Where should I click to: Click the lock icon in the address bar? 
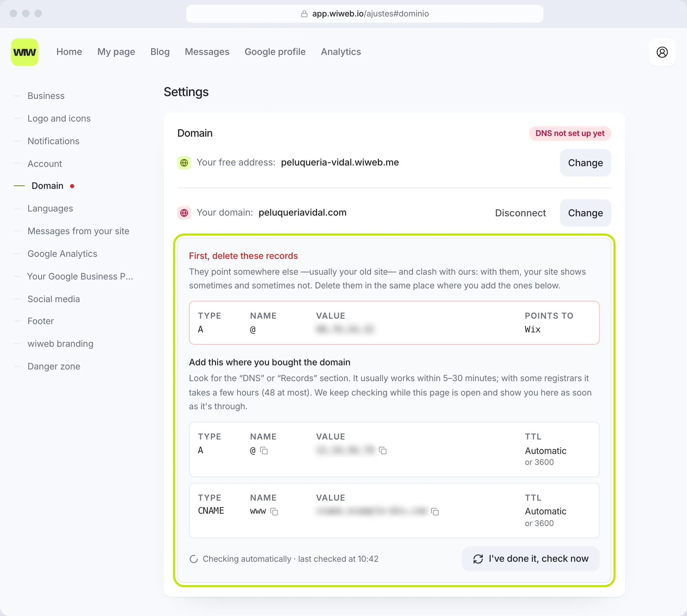[x=304, y=14]
